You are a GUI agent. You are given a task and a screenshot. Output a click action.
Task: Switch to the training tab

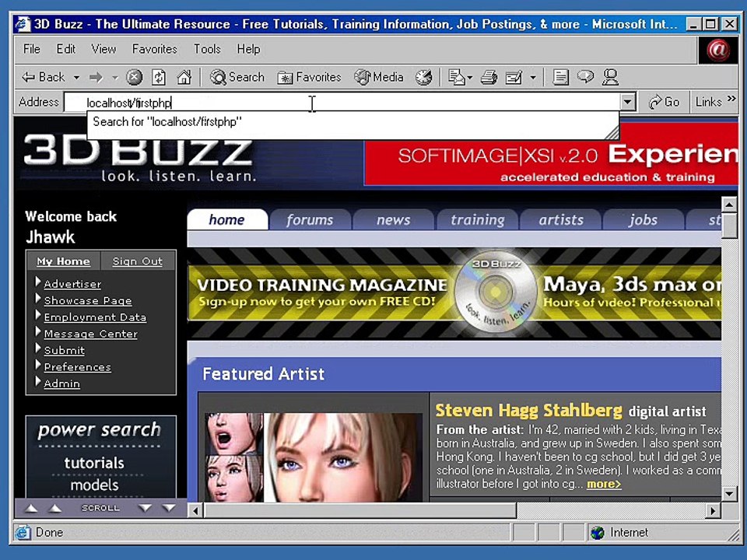coord(477,220)
